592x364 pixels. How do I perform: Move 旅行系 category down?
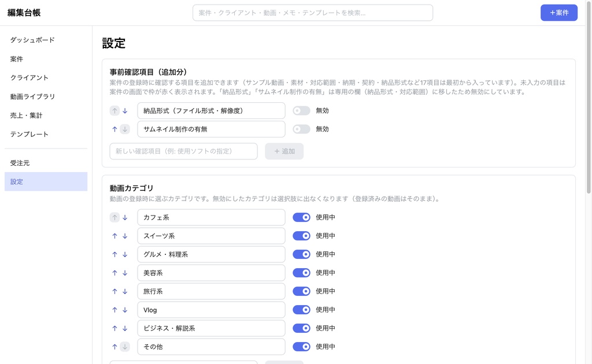(x=125, y=291)
